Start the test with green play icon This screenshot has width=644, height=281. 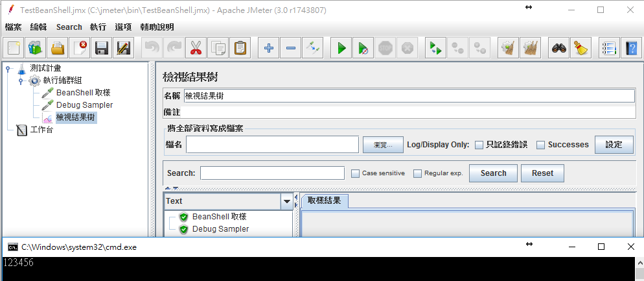tap(341, 48)
